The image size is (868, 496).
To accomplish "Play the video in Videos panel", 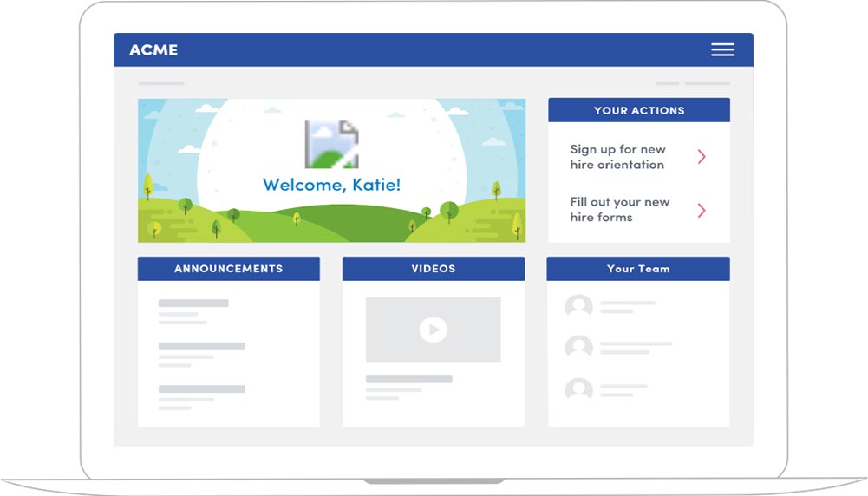I will coord(433,330).
